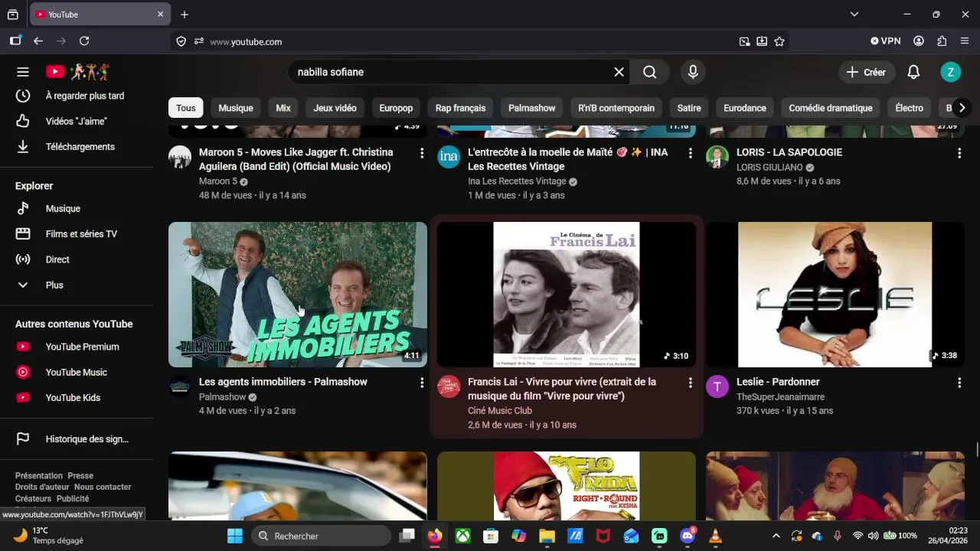Open YouTube Kids link

(77, 397)
